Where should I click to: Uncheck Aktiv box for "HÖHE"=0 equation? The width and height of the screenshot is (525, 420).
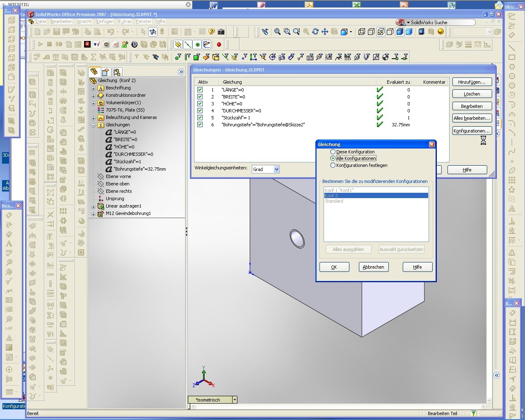click(x=200, y=103)
